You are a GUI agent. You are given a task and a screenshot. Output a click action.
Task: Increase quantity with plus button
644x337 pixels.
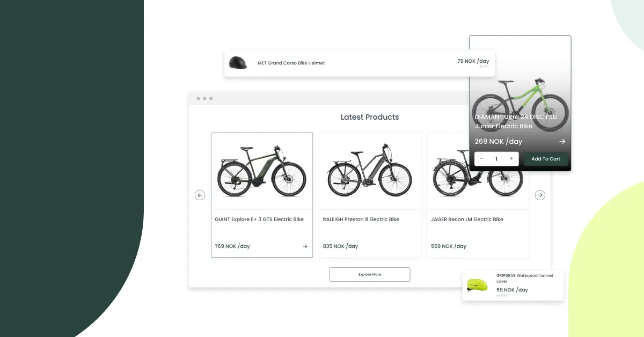click(x=511, y=159)
